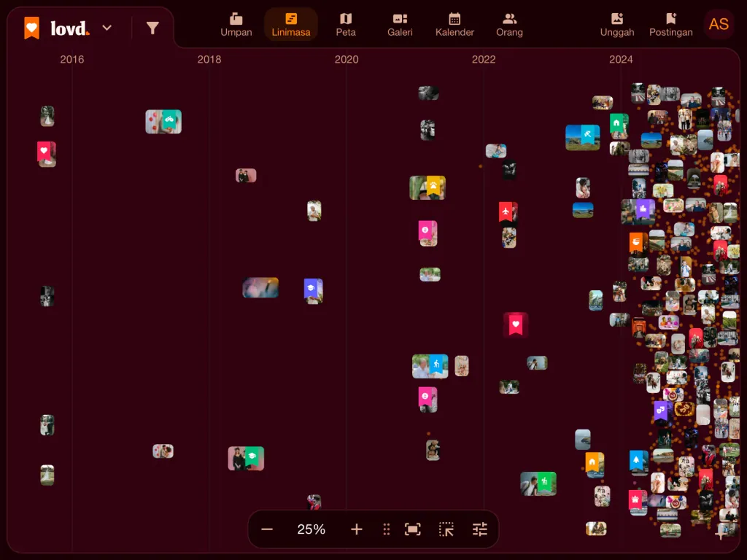747x560 pixels.
Task: Open the green graduation cap memory
Action: click(x=246, y=458)
